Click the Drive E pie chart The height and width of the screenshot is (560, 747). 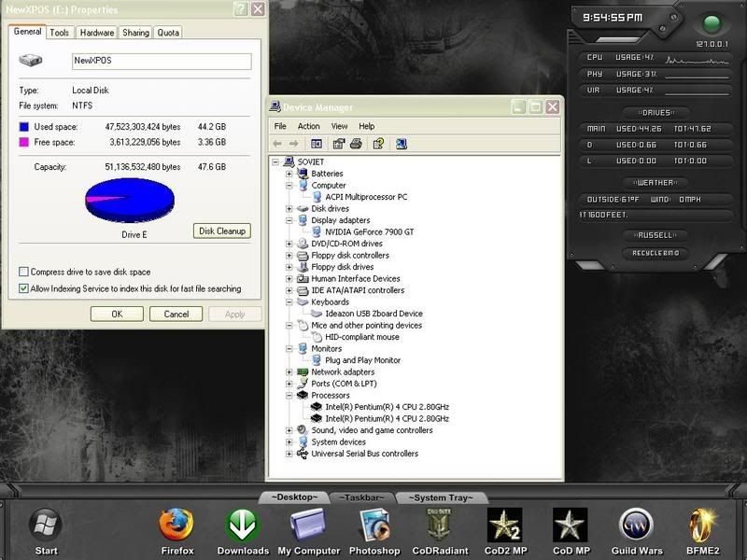[x=130, y=200]
